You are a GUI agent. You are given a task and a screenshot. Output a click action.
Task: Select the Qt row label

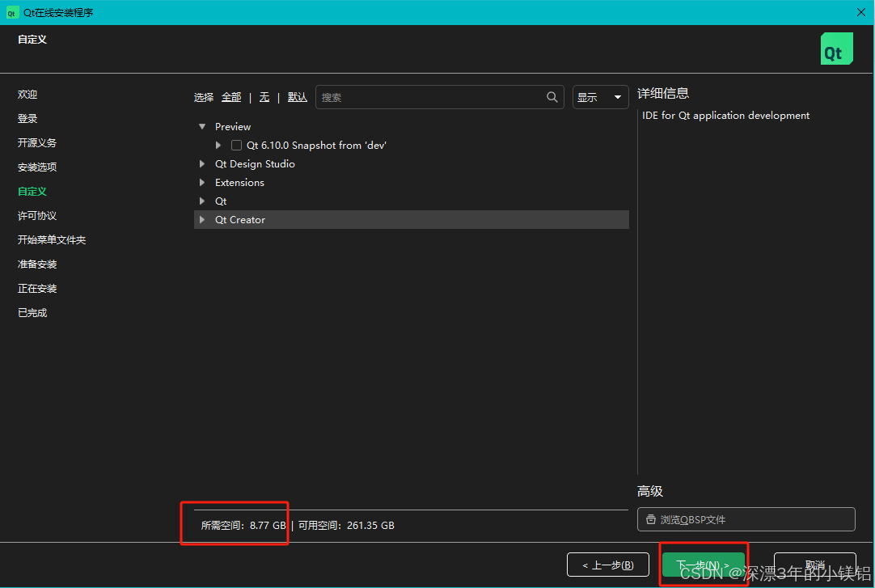coord(221,201)
